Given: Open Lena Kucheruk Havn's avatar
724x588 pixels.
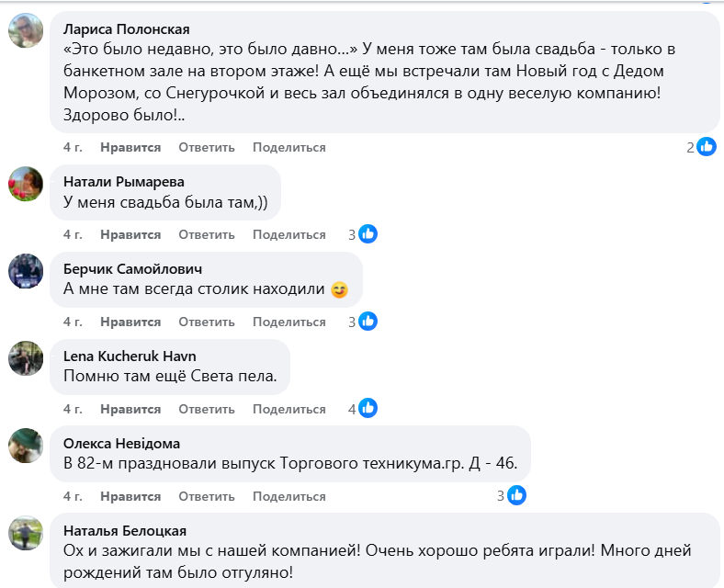Looking at the screenshot, I should pyautogui.click(x=26, y=358).
